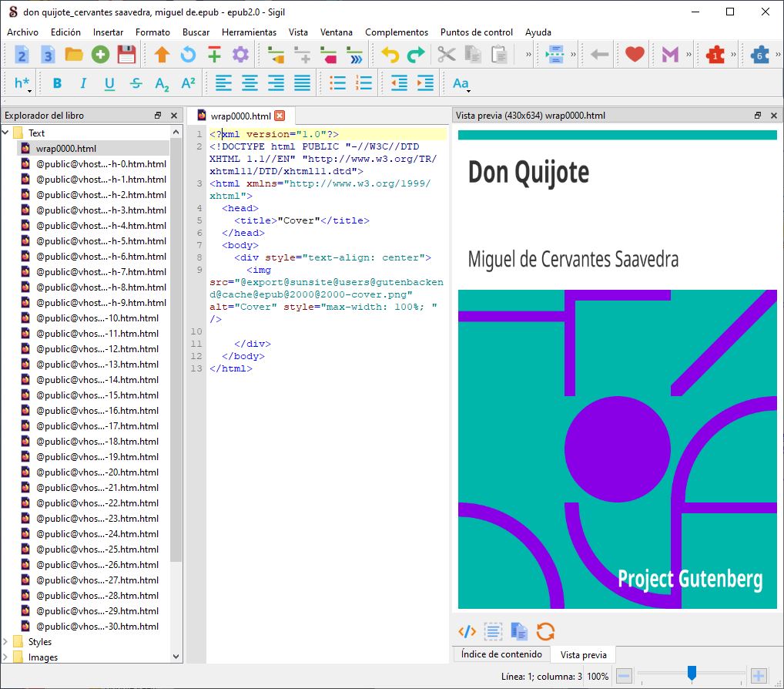Toggle Underline formatting
784x689 pixels.
109,83
